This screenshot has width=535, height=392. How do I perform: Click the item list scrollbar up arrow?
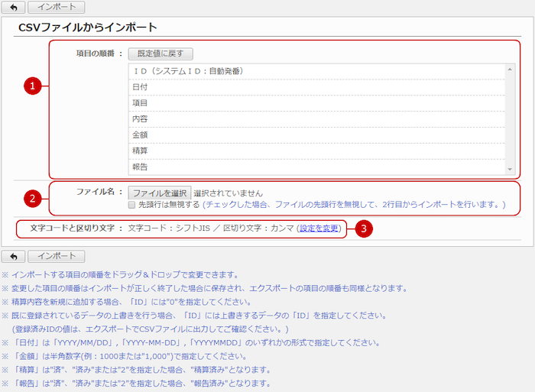click(509, 69)
